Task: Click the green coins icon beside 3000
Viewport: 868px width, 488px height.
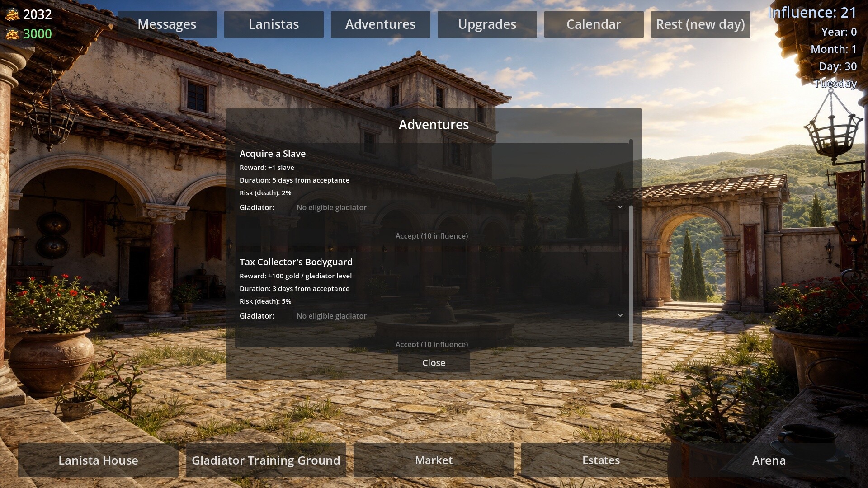Action: coord(12,34)
